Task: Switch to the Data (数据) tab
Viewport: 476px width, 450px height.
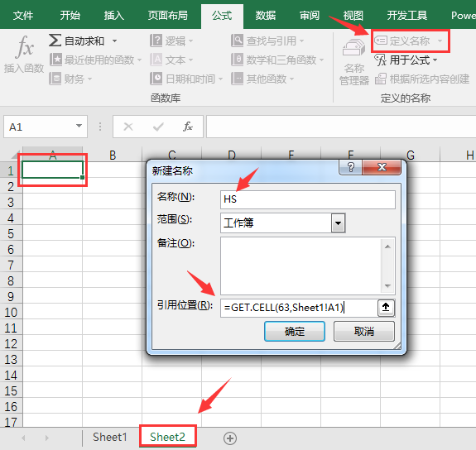Action: click(266, 15)
